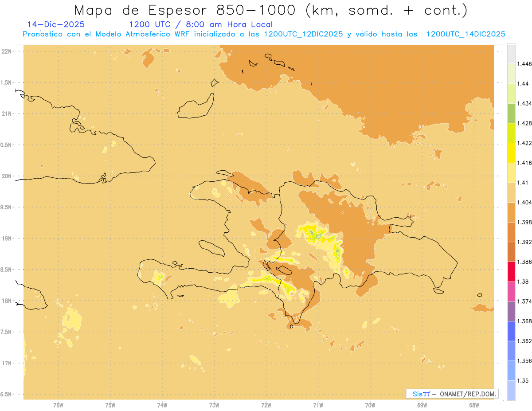Click the longitude label '72W'

pos(266,405)
